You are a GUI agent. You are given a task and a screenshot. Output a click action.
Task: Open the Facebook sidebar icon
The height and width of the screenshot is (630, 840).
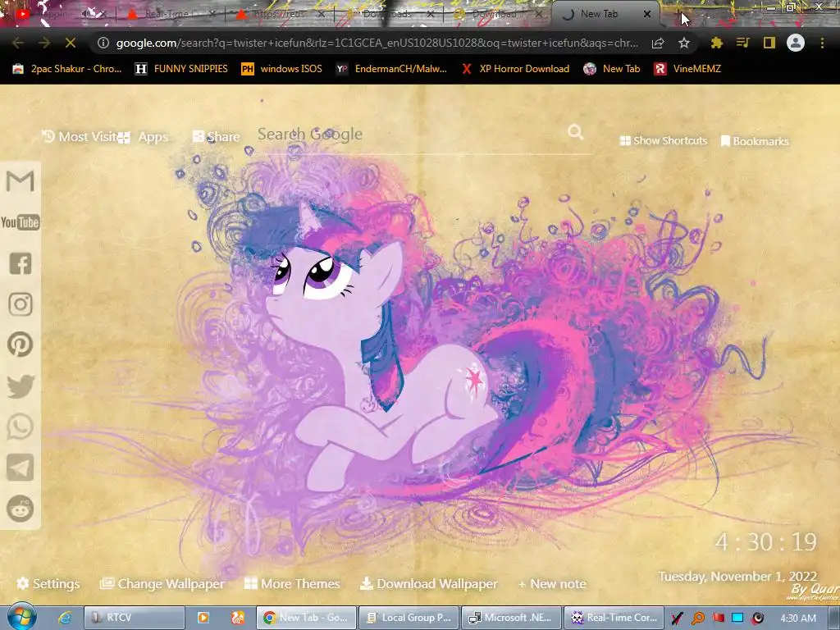point(20,263)
